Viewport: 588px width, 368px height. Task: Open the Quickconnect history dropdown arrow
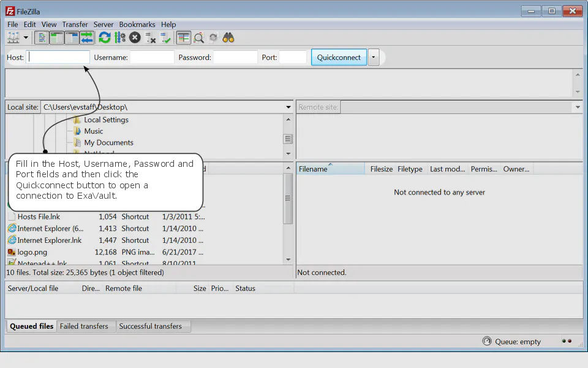pyautogui.click(x=374, y=57)
